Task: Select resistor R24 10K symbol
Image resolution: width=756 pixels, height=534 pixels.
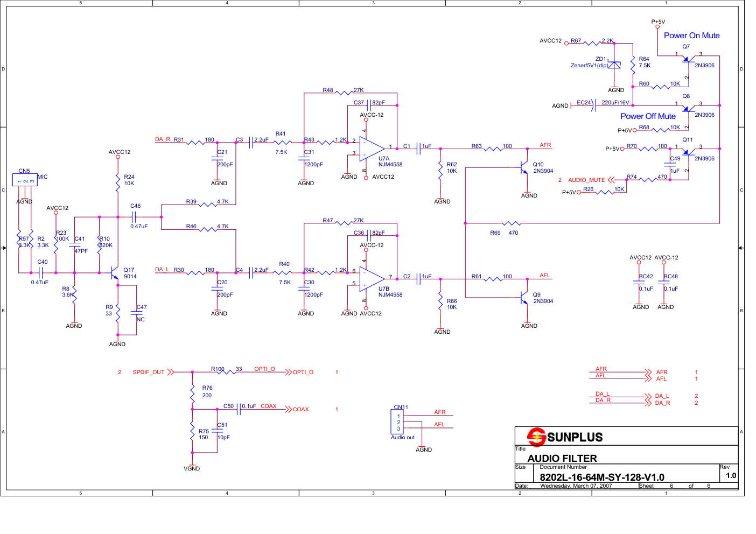Action: [x=118, y=183]
